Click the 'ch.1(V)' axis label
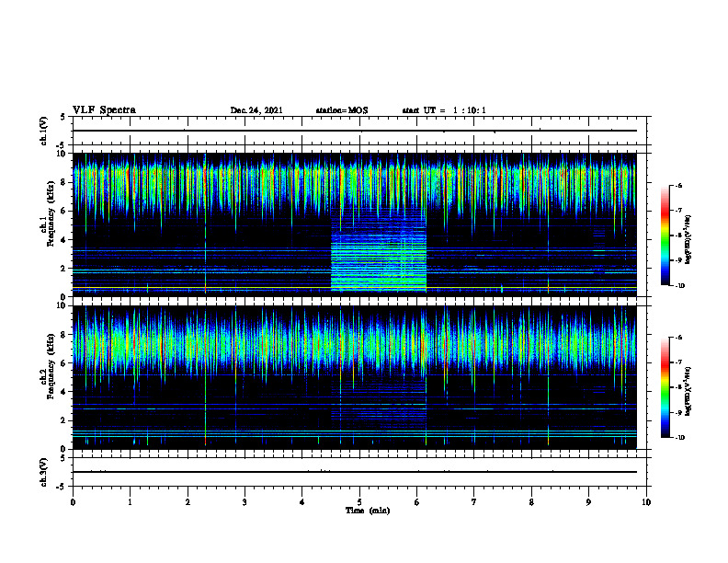Image resolution: width=728 pixels, height=563 pixels. [x=43, y=131]
